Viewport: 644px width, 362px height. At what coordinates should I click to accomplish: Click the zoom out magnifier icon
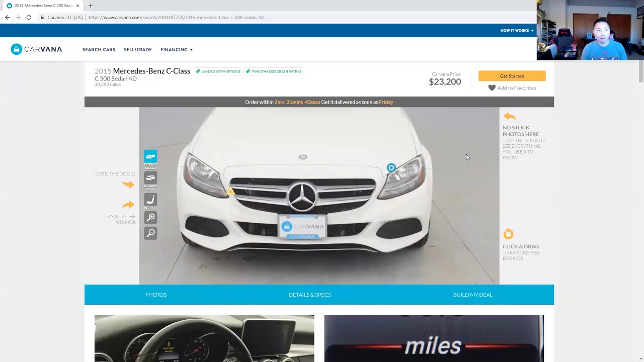pos(150,233)
